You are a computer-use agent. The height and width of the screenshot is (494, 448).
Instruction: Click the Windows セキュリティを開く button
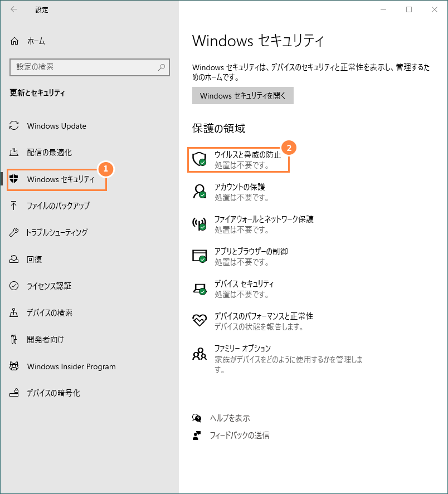click(x=243, y=95)
